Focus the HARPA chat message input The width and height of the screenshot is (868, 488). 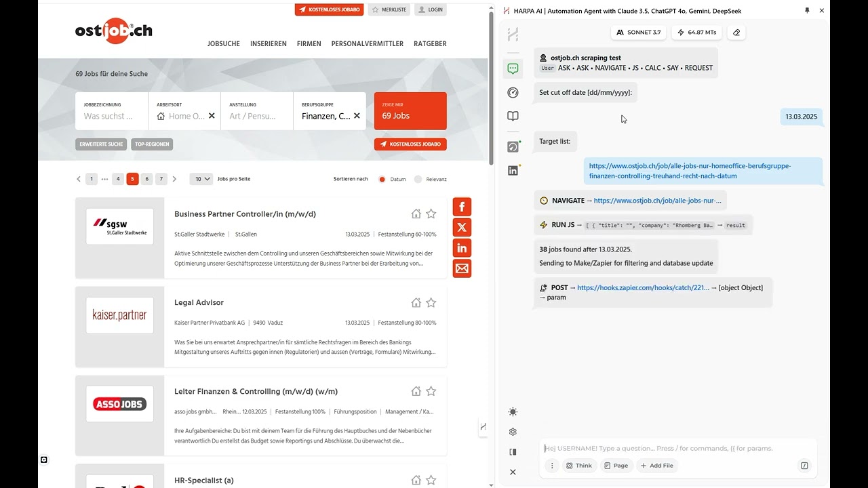click(x=678, y=448)
